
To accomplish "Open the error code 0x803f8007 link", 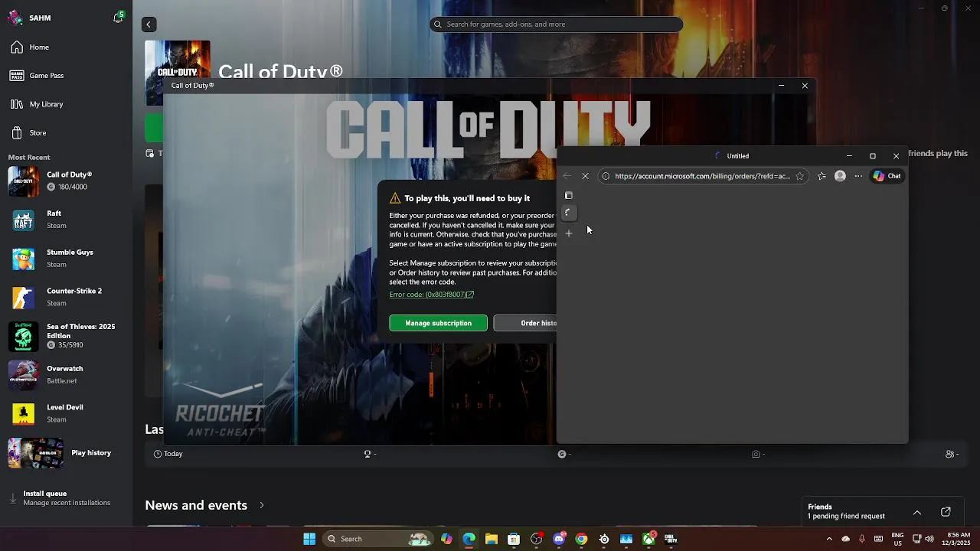I will coord(431,295).
